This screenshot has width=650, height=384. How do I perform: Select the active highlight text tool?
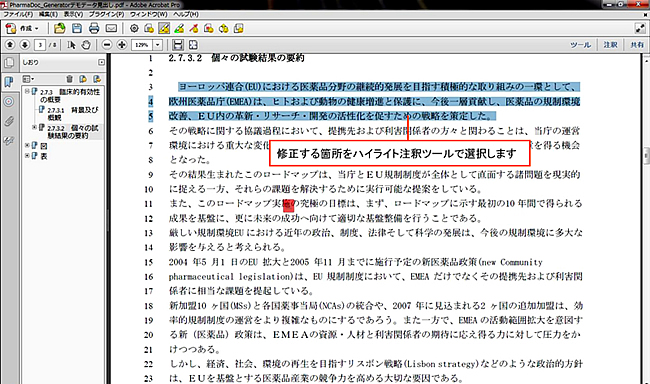tap(164, 29)
